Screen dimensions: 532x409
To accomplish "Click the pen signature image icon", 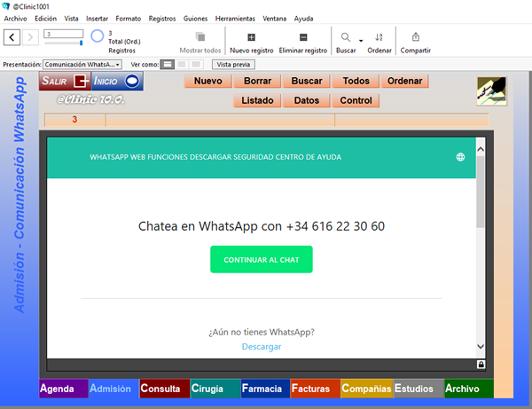I will (491, 91).
